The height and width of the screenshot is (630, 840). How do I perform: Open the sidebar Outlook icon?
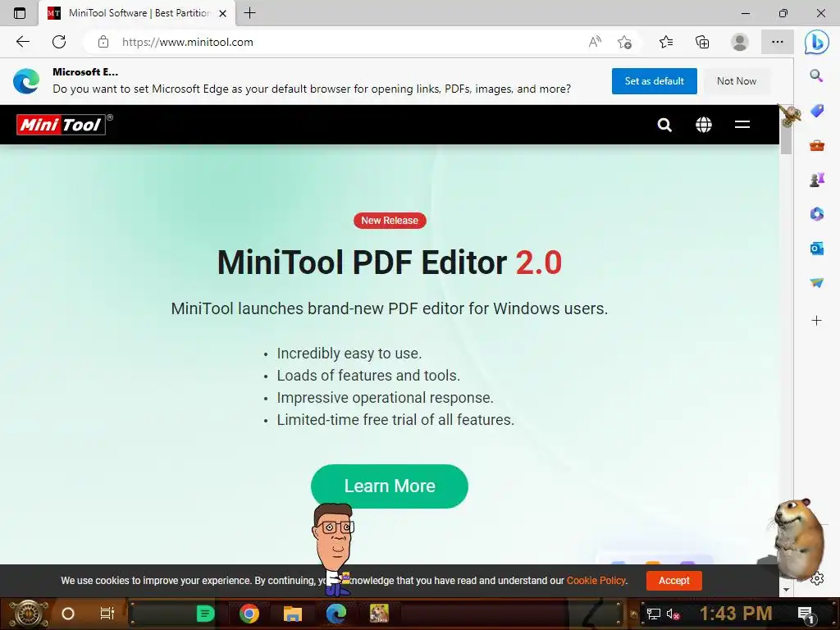pyautogui.click(x=816, y=249)
